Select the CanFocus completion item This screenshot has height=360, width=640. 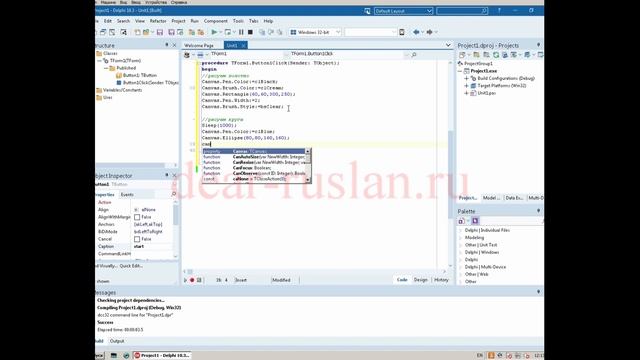(x=254, y=168)
